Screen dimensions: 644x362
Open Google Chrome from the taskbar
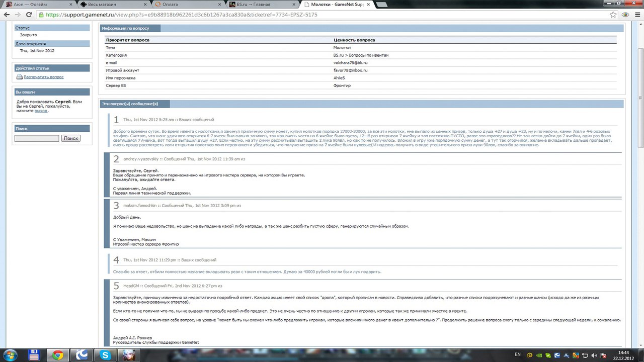click(58, 354)
